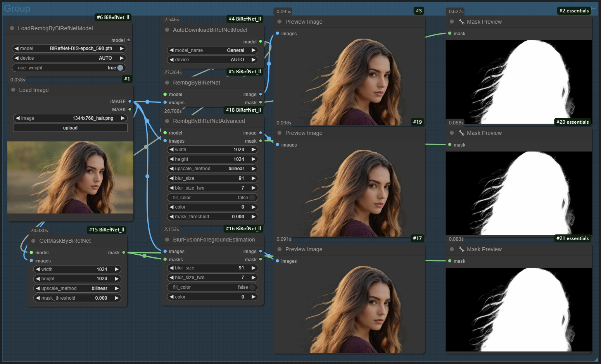The height and width of the screenshot is (364, 601).
Task: Open the model_name General dropdown
Action: [212, 50]
